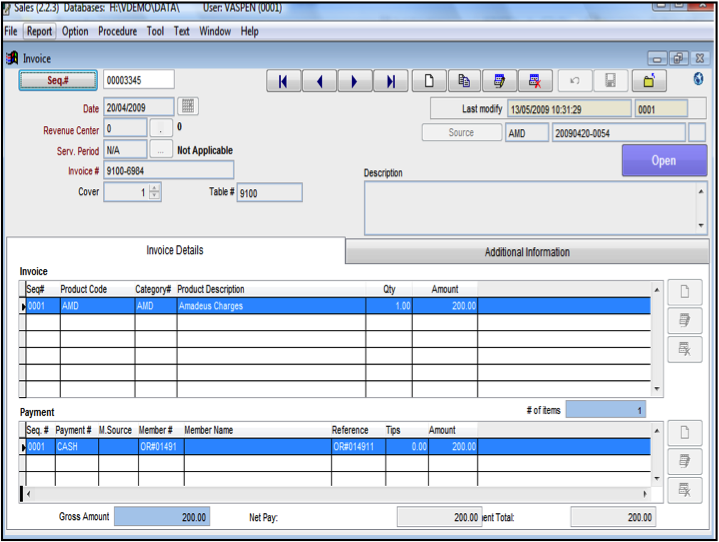Click the Source button
This screenshot has height=542, width=719.
click(461, 133)
